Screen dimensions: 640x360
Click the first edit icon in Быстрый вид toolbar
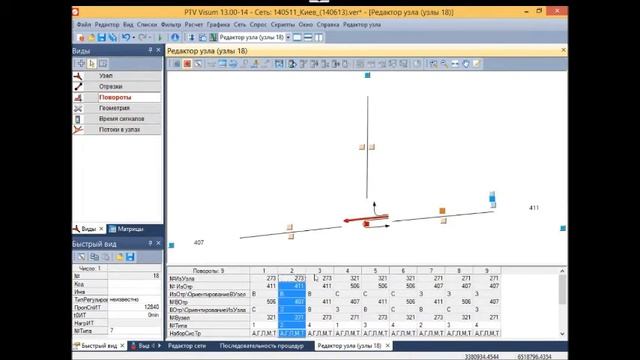82,257
